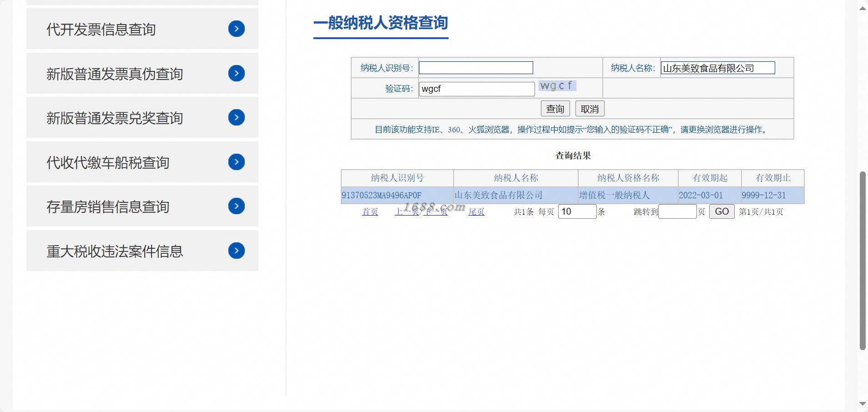Click the 查询结果 heading
This screenshot has width=868, height=412.
[573, 156]
